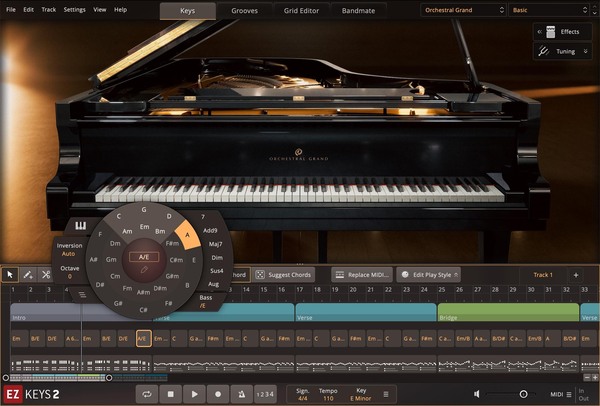Toggle the metronome icon
600x406 pixels.
(x=242, y=394)
